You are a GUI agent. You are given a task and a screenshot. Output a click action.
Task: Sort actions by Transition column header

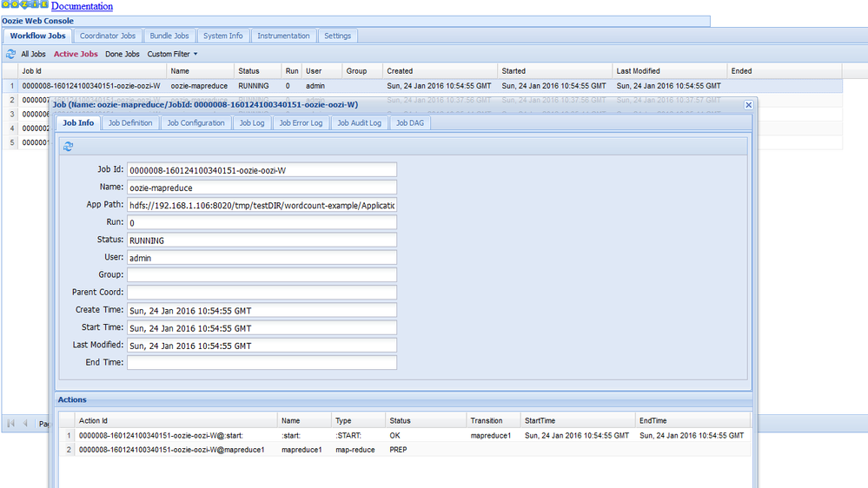494,421
